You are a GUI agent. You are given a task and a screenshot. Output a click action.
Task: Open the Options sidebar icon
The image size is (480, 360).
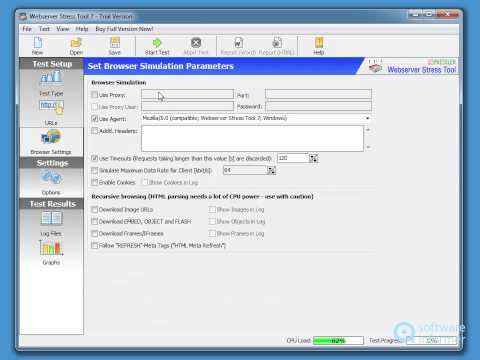51,183
